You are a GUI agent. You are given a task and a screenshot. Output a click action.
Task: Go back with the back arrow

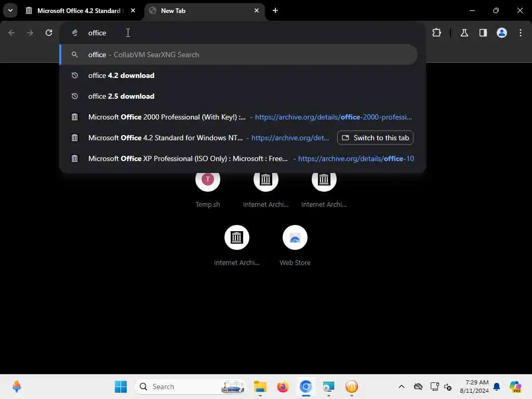click(x=11, y=33)
